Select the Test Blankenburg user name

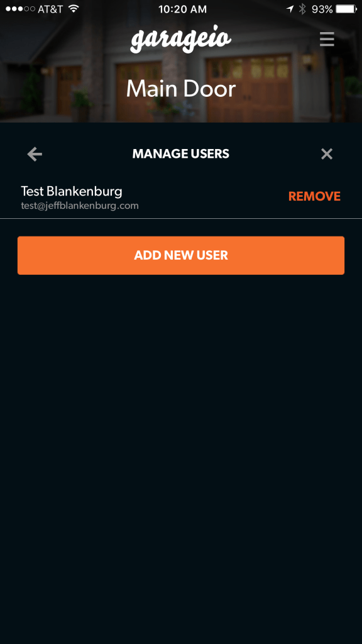(x=72, y=191)
